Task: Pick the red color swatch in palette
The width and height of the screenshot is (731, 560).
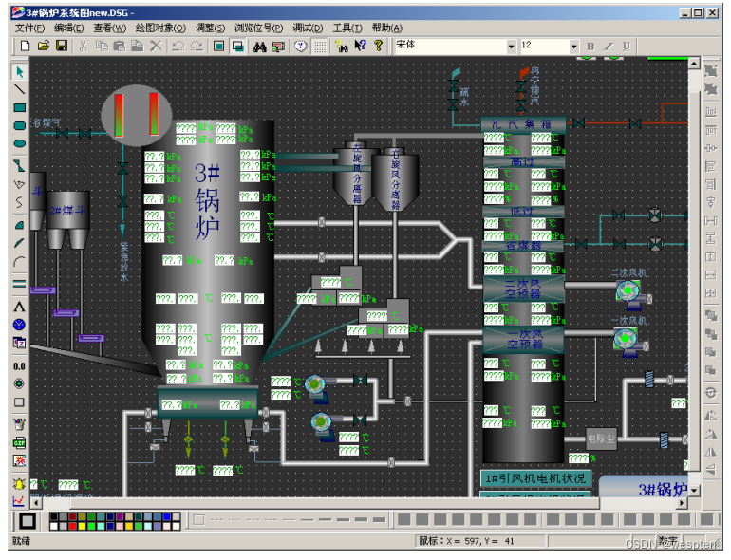Action: pos(72,526)
